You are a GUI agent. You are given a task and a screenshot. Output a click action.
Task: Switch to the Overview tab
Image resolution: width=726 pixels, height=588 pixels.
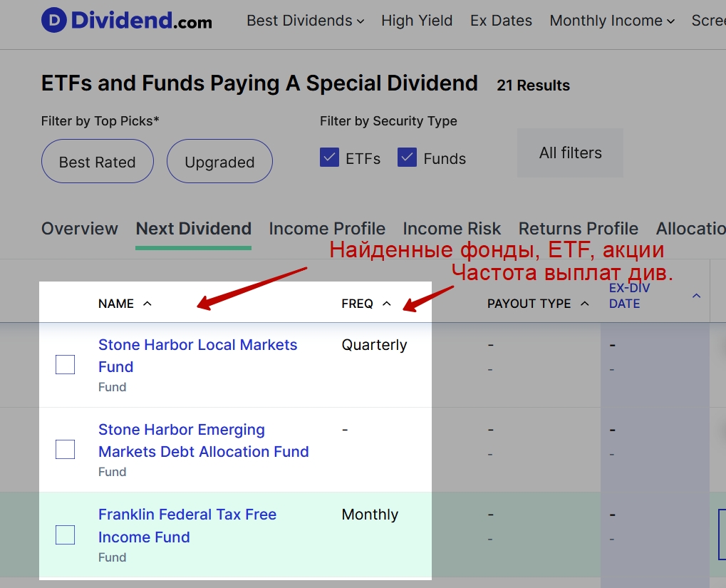tap(80, 229)
